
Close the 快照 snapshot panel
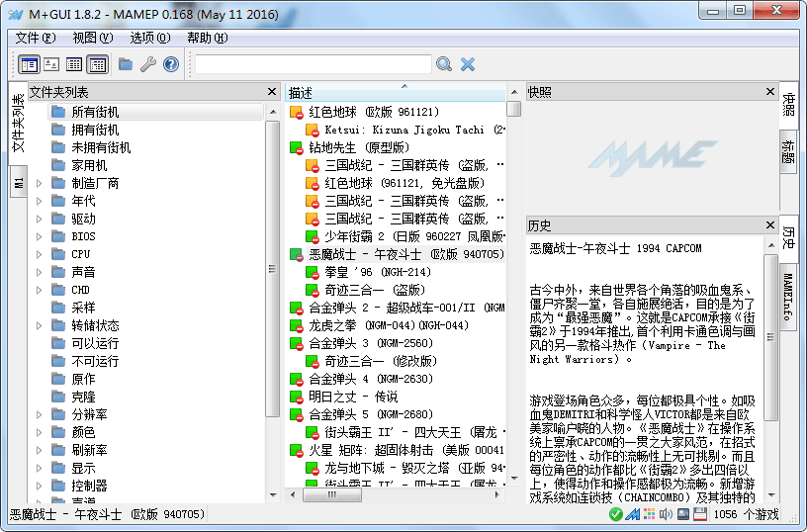[770, 92]
